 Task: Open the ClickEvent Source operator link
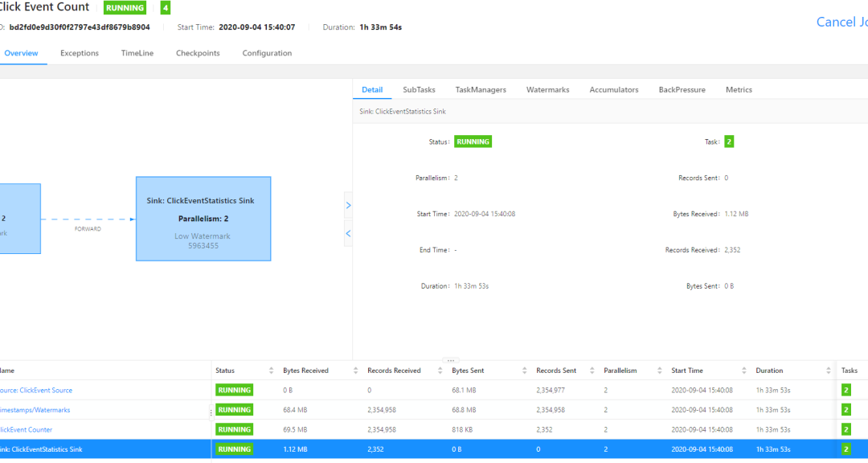[x=36, y=390]
